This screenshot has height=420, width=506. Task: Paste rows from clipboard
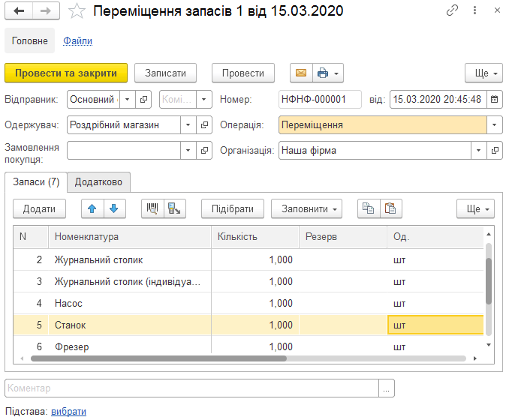(390, 208)
